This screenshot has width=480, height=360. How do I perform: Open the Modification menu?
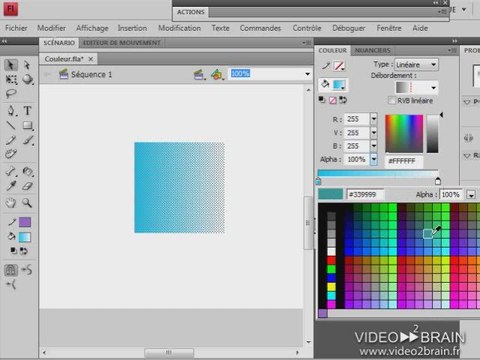click(179, 28)
